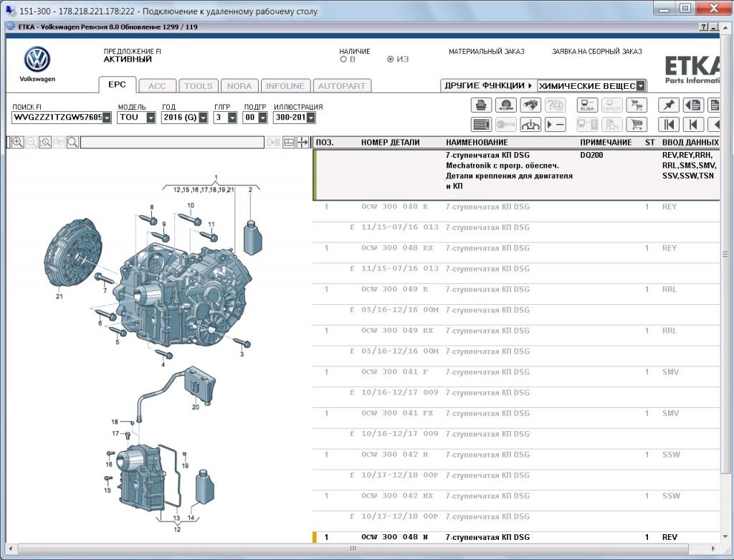Click the pushpin icon
This screenshot has height=560, width=734.
[x=669, y=105]
